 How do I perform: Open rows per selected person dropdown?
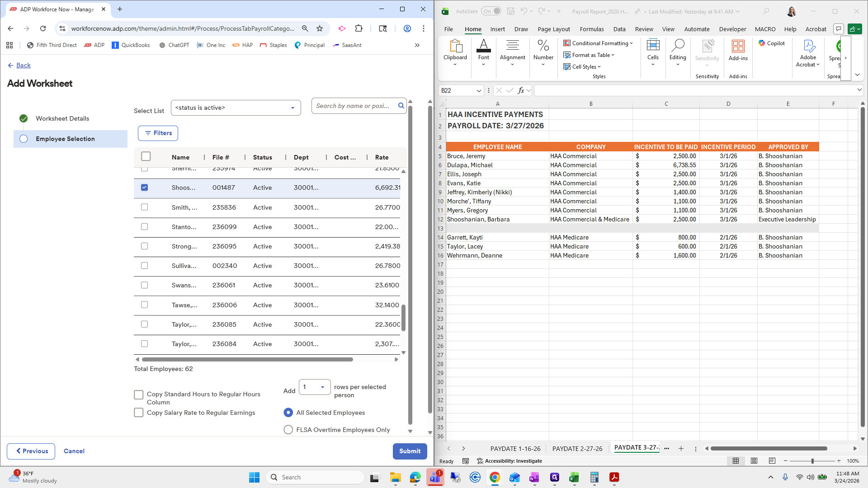(315, 387)
